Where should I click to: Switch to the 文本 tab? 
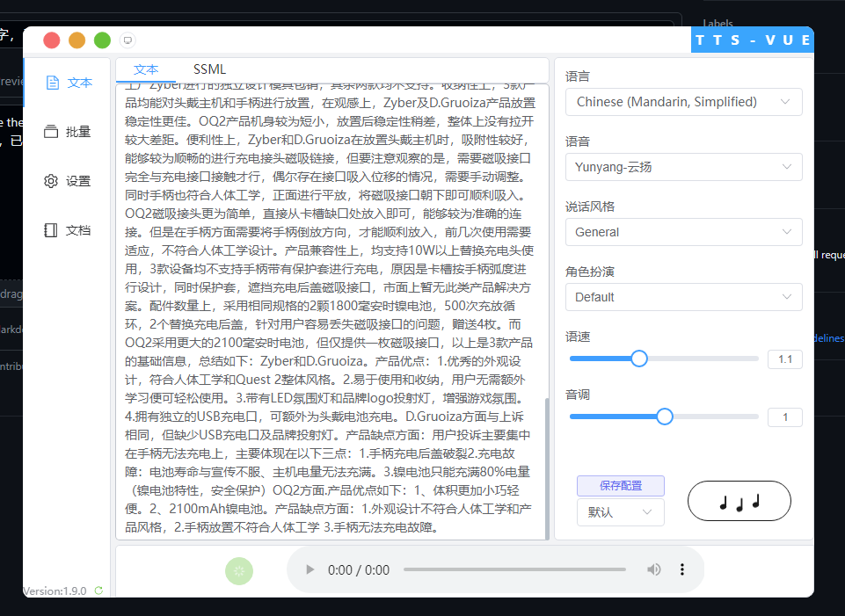tap(146, 69)
